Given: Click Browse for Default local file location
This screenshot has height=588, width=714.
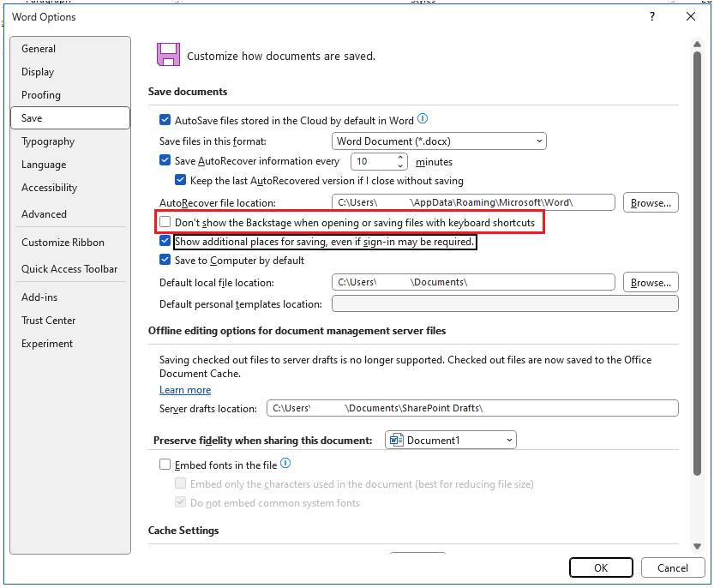Looking at the screenshot, I should (x=651, y=282).
